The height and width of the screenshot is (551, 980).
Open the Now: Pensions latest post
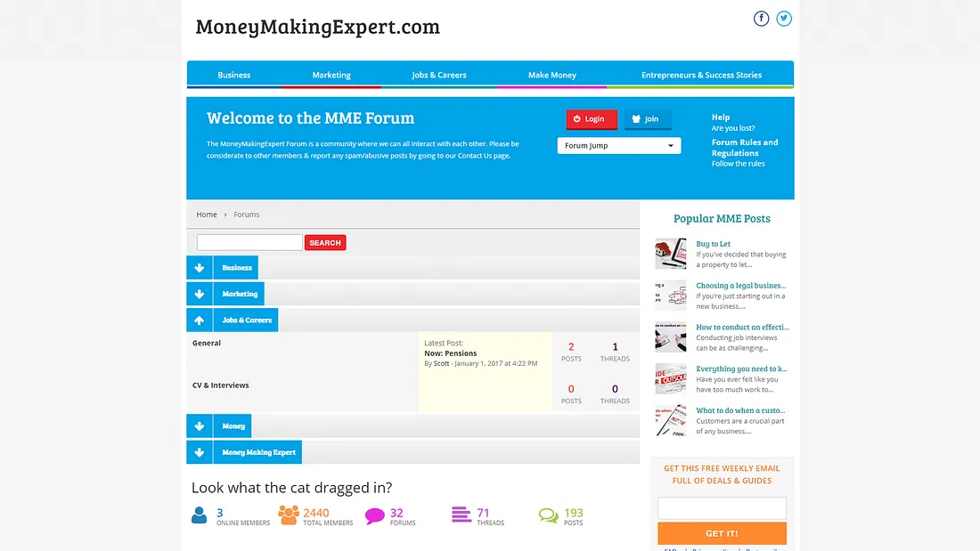(x=451, y=353)
